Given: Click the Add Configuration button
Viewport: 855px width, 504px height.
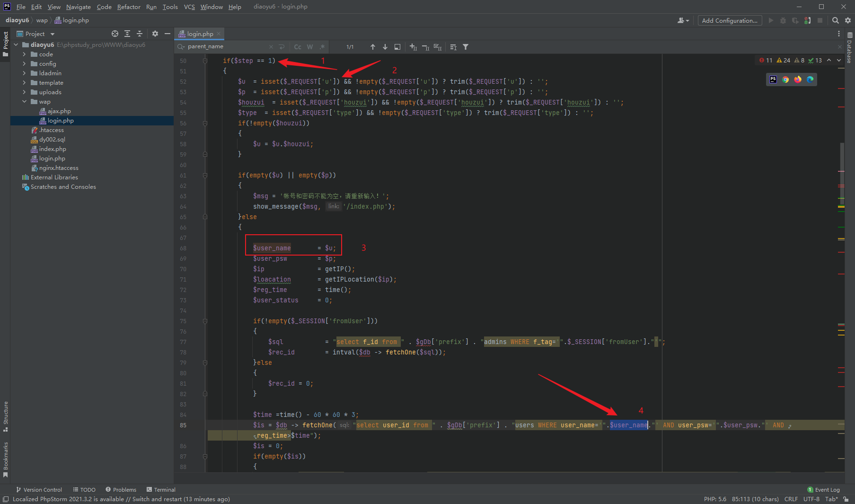Looking at the screenshot, I should [x=729, y=20].
